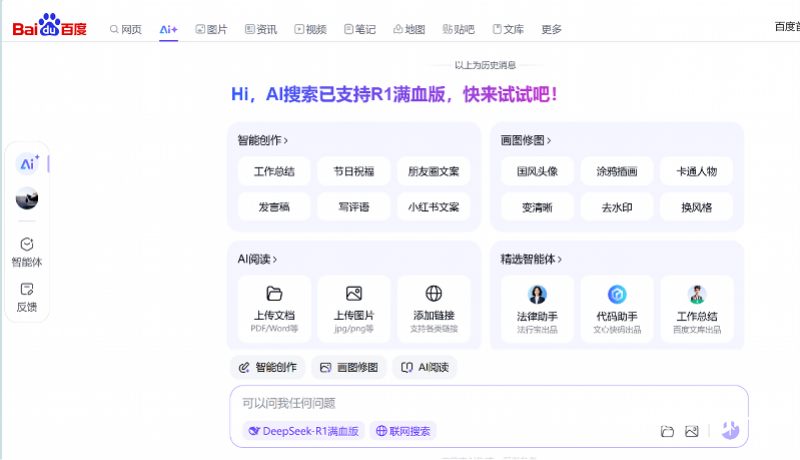Switch to the Ai+ tab
This screenshot has height=460, width=800.
(168, 30)
